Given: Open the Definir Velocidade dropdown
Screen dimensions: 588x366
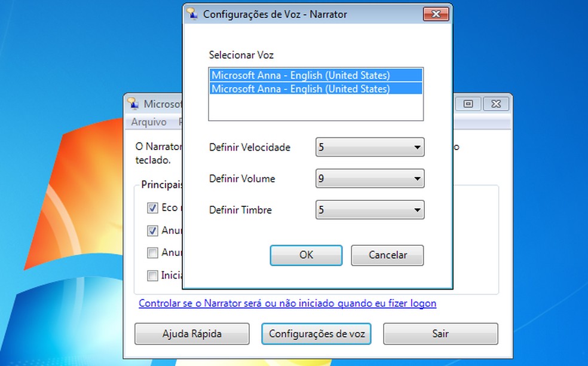Looking at the screenshot, I should [x=370, y=147].
